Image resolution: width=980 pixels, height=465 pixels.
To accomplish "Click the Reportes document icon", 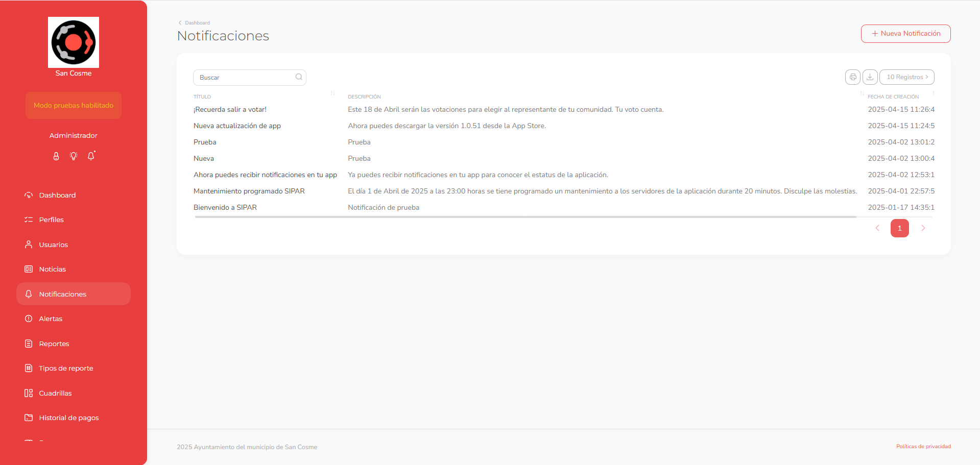I will coord(29,344).
